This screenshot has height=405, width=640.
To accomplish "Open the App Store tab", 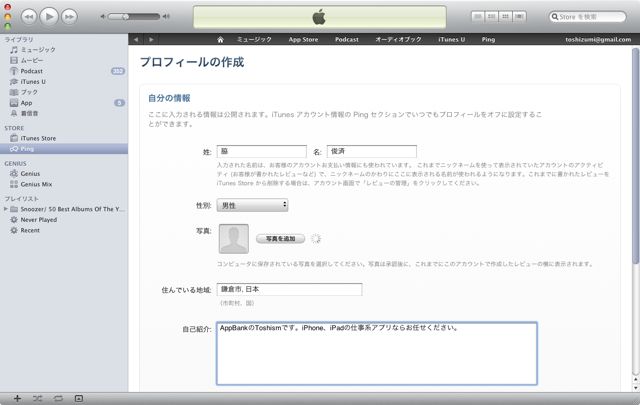I will tap(303, 40).
